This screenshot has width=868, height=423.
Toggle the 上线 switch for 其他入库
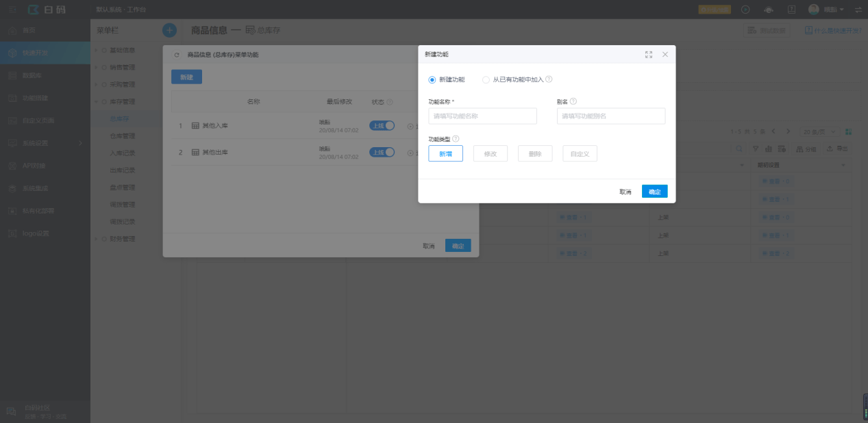coord(382,126)
